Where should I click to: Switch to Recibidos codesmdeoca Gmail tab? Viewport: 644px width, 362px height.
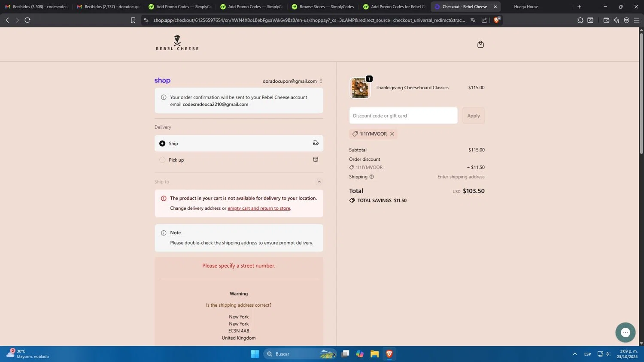click(x=36, y=7)
